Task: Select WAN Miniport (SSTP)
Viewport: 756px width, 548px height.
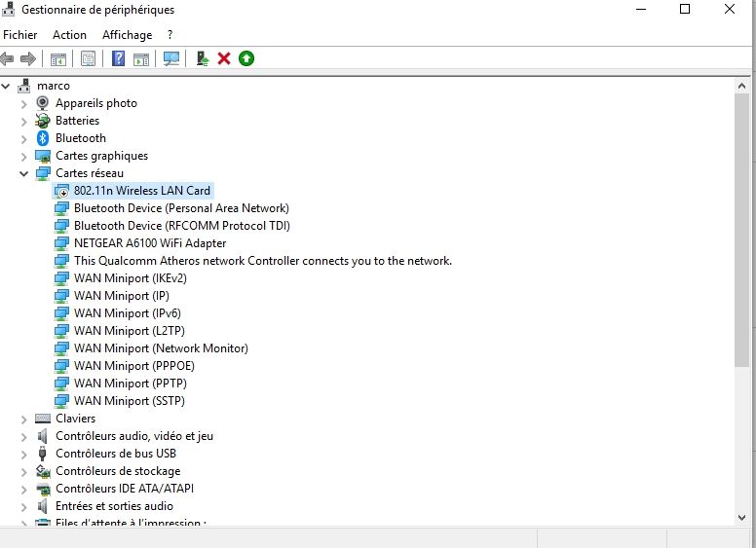Action: [x=130, y=401]
